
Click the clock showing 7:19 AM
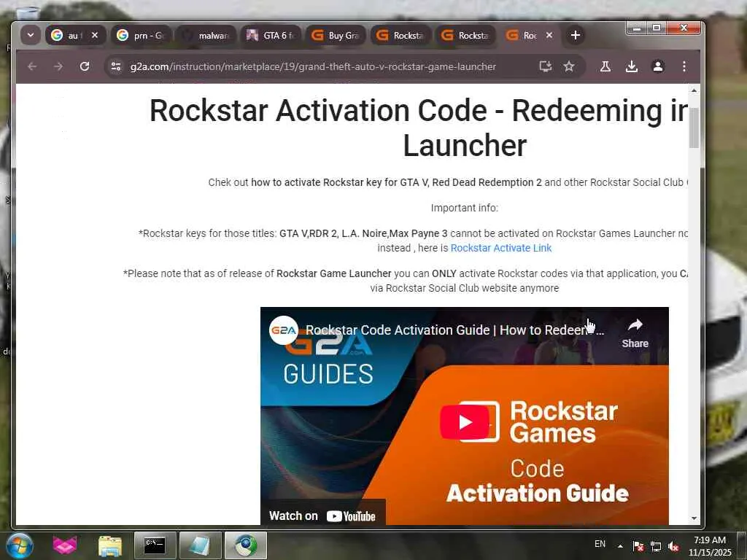(709, 545)
